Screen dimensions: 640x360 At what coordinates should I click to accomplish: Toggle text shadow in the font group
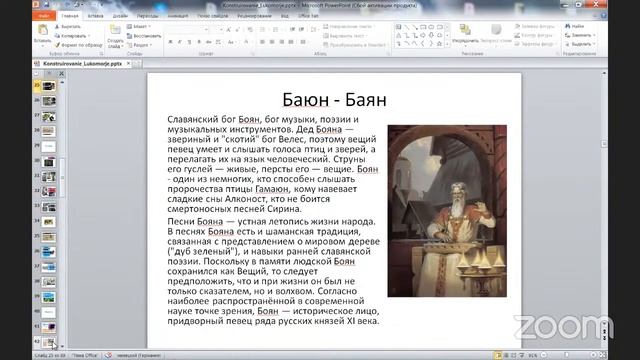(199, 42)
